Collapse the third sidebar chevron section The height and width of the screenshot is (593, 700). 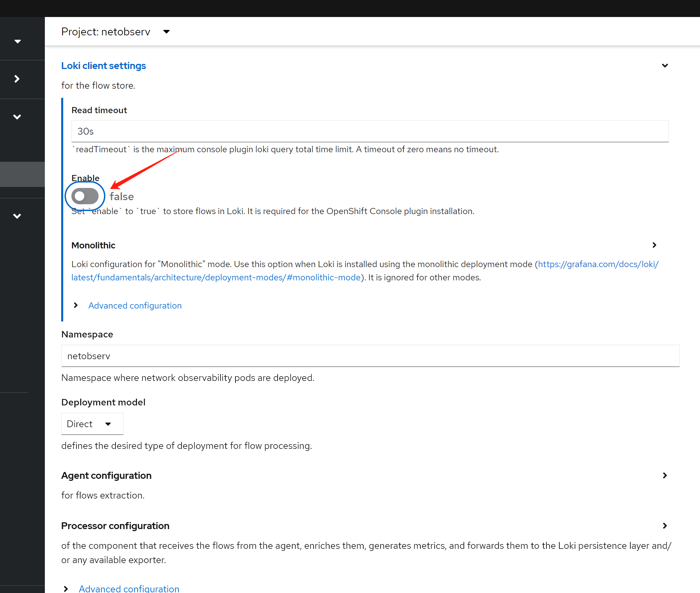click(x=17, y=117)
